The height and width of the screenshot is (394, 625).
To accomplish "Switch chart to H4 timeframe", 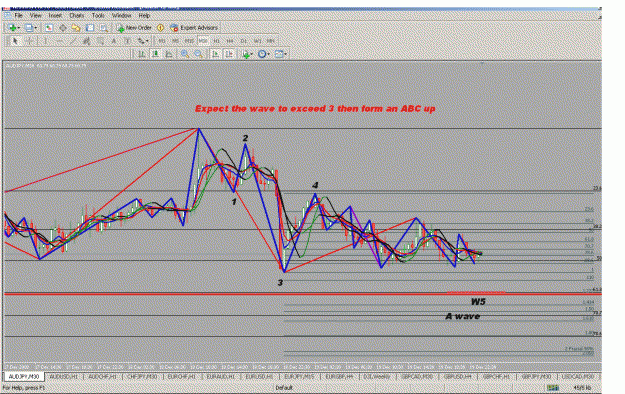I will 230,41.
